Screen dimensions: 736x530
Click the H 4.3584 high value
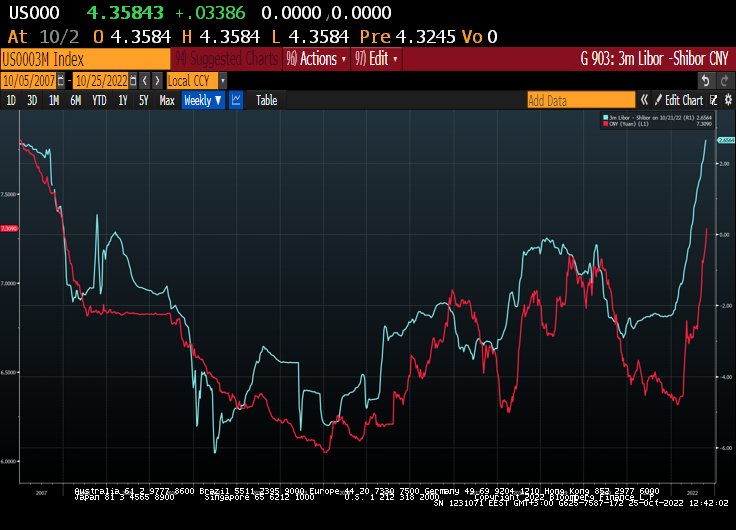point(221,37)
